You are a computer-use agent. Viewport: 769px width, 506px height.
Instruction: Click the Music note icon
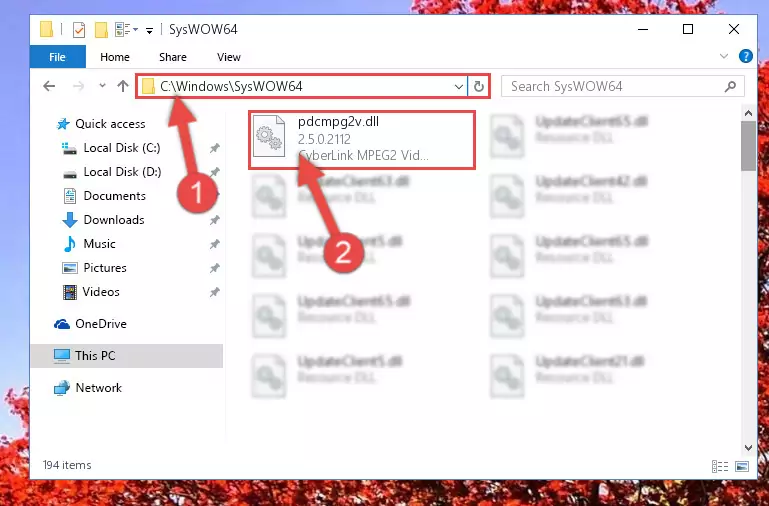tap(70, 244)
